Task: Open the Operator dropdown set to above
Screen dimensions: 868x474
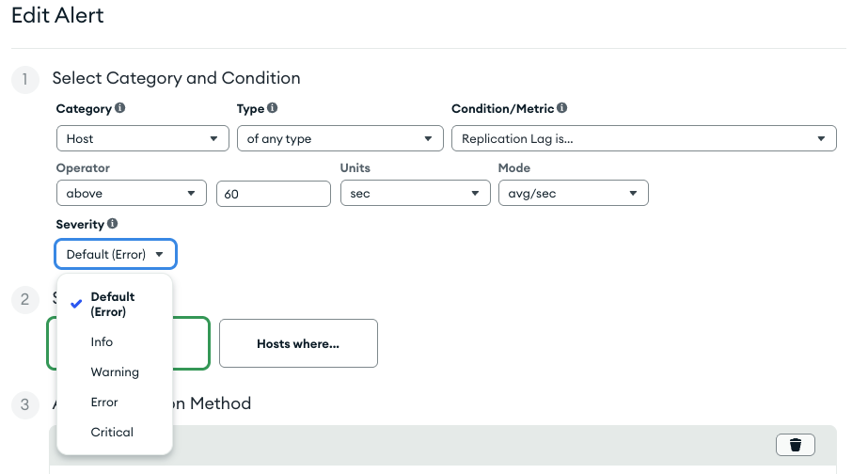Action: point(131,194)
